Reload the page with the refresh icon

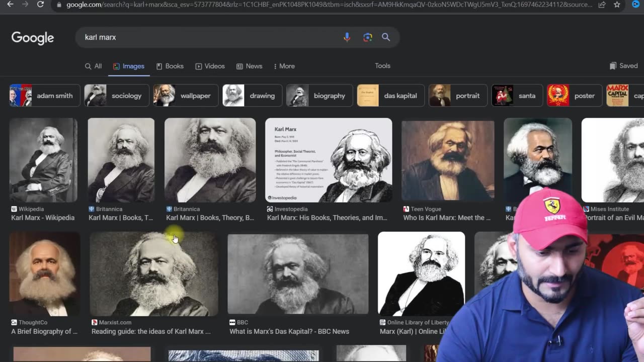[x=40, y=5]
